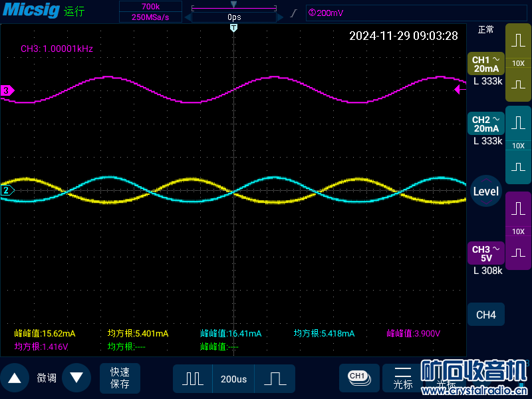Increase CH3 vertical scale with large pulse icon
Viewport: 532px width, 399px height.
pos(518,209)
